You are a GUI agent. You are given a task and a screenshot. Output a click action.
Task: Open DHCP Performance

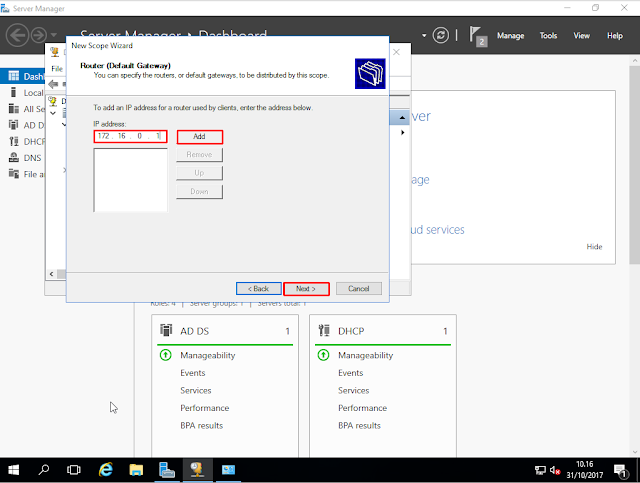[362, 408]
